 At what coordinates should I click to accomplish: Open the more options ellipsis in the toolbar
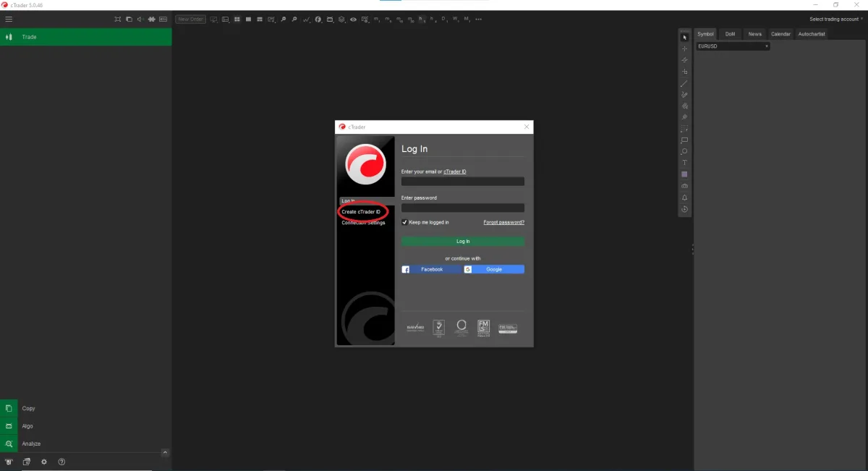coord(478,20)
